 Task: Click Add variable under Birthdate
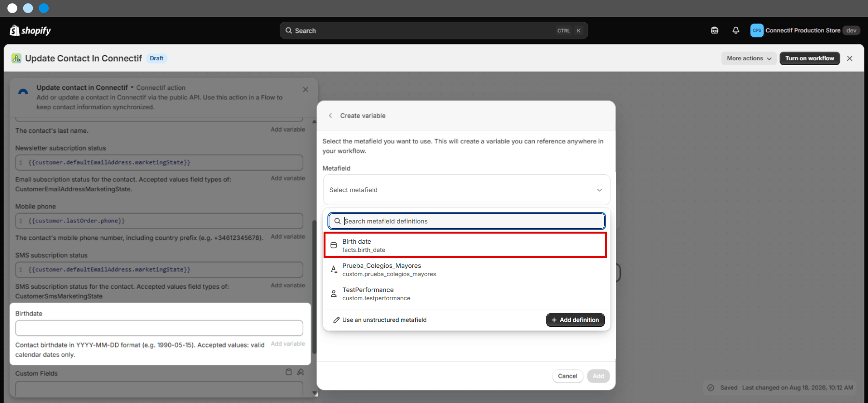(288, 344)
